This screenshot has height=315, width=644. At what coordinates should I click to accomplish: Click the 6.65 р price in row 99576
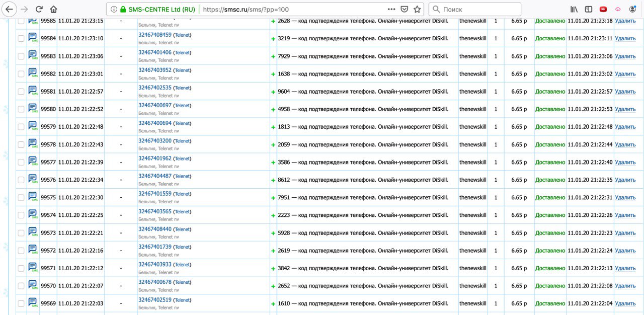pyautogui.click(x=519, y=180)
